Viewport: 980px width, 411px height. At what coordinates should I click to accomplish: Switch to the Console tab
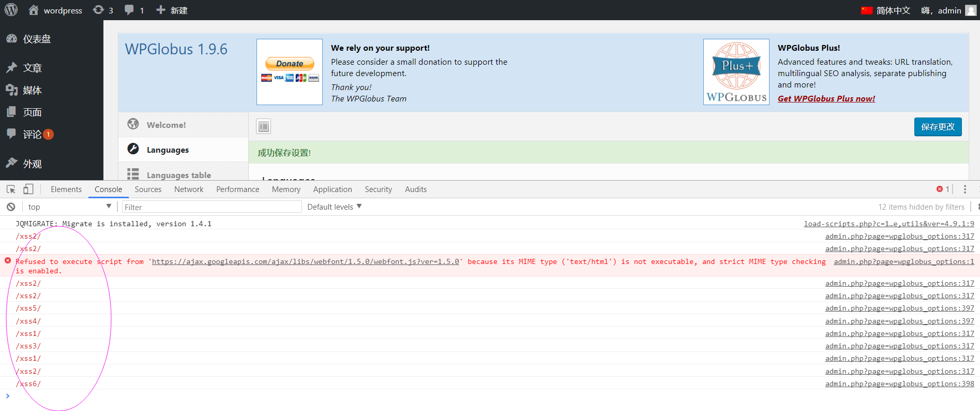108,189
